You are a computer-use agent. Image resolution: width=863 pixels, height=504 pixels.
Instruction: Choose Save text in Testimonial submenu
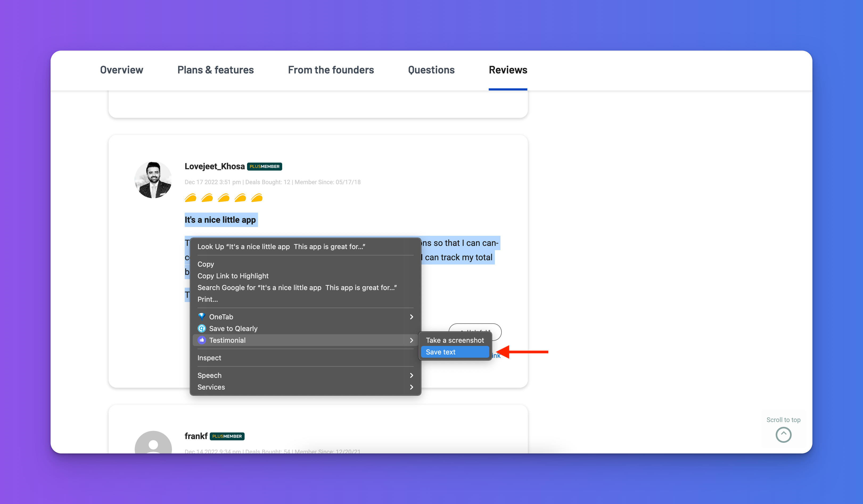(455, 352)
